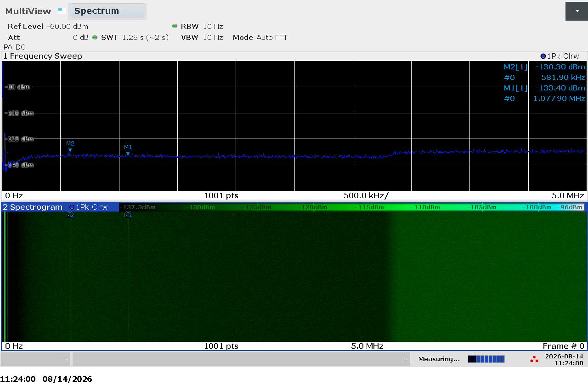The width and height of the screenshot is (588, 390).
Task: Select marker M1 in the Spectrogram
Action: 128,215
